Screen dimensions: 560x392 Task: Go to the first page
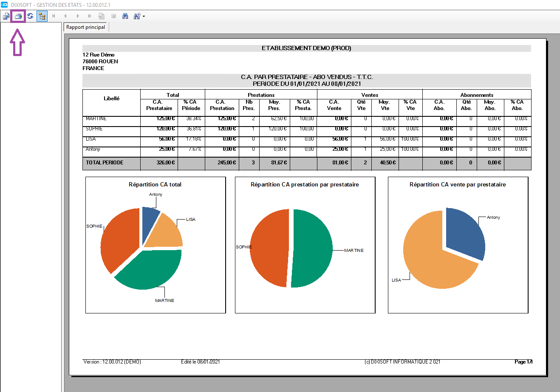click(54, 16)
